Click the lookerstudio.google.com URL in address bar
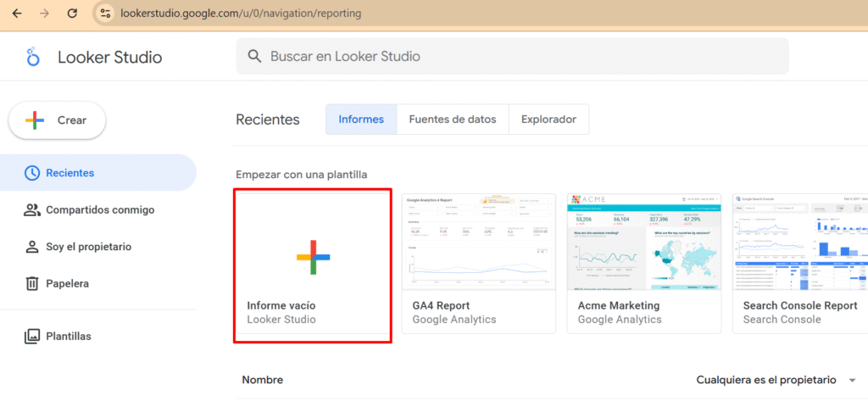Viewport: 868px width, 407px height. pos(240,14)
